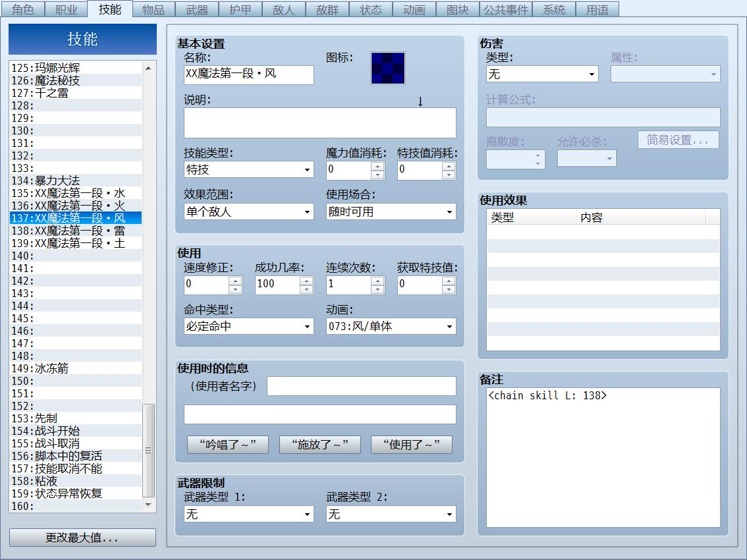Open the 公共事件 tab
Screen dimensions: 747x560
pos(506,9)
